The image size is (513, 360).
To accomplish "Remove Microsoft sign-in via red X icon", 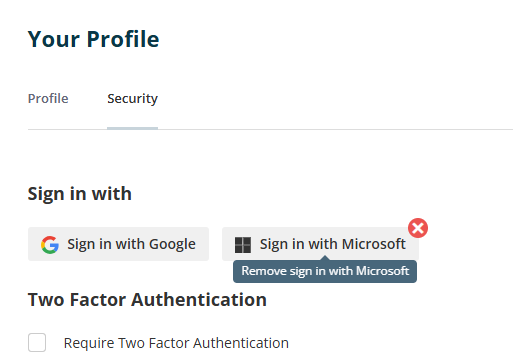I will point(418,228).
